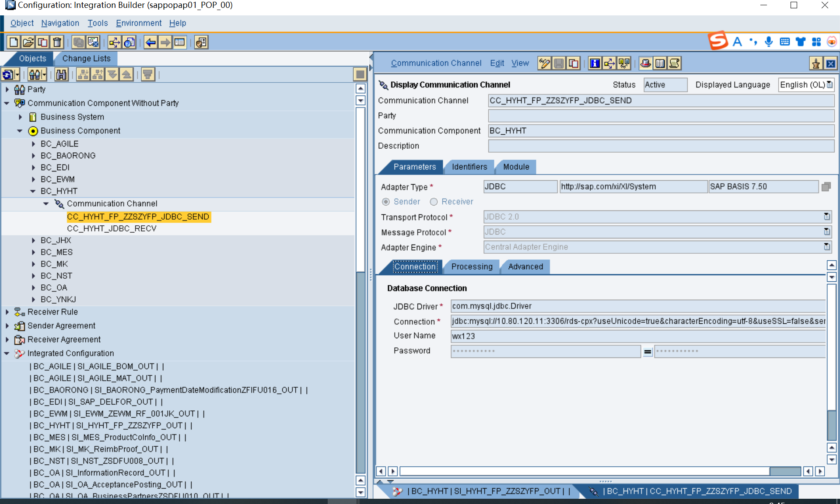Open the Environment menu

tap(139, 23)
